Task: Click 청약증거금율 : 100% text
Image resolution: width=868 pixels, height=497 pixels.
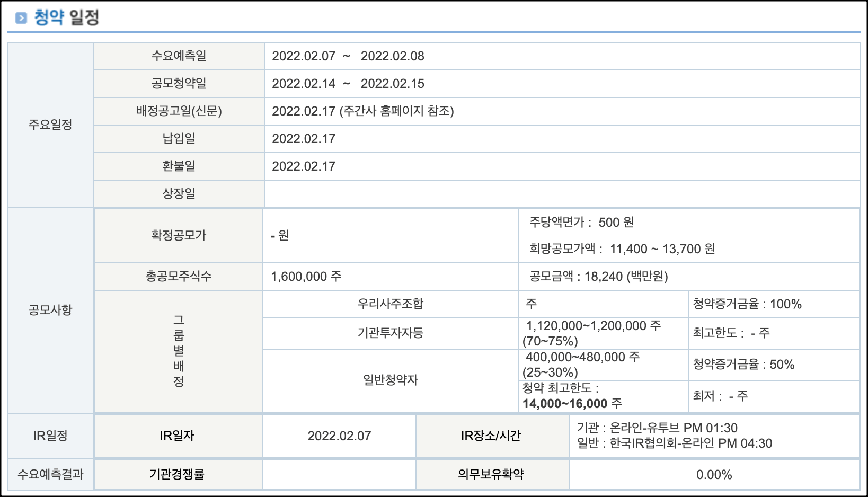Action: click(747, 304)
